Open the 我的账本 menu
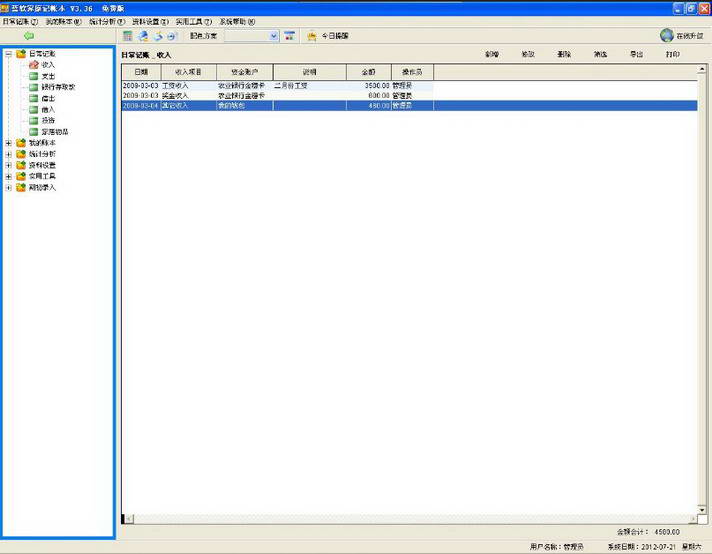This screenshot has height=554, width=712. click(63, 21)
